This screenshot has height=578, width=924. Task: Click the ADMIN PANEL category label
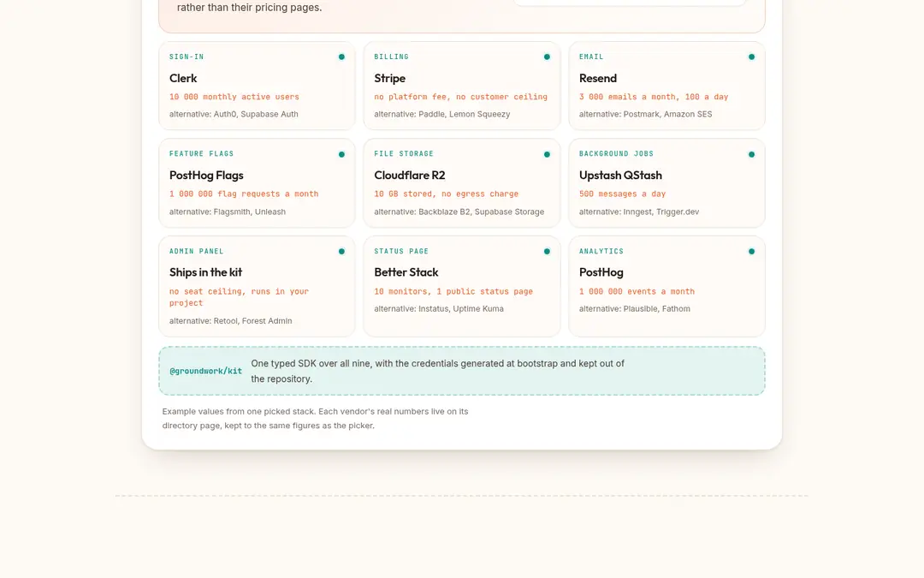[196, 251]
